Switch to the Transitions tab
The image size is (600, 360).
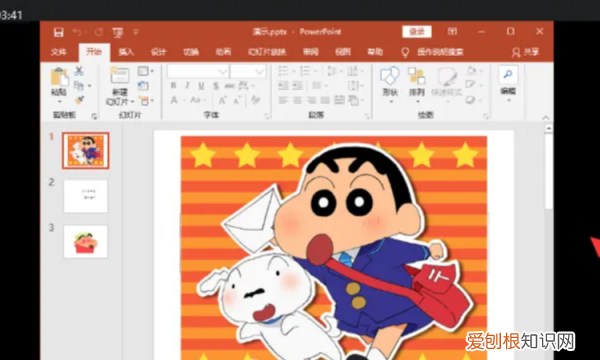(x=191, y=52)
